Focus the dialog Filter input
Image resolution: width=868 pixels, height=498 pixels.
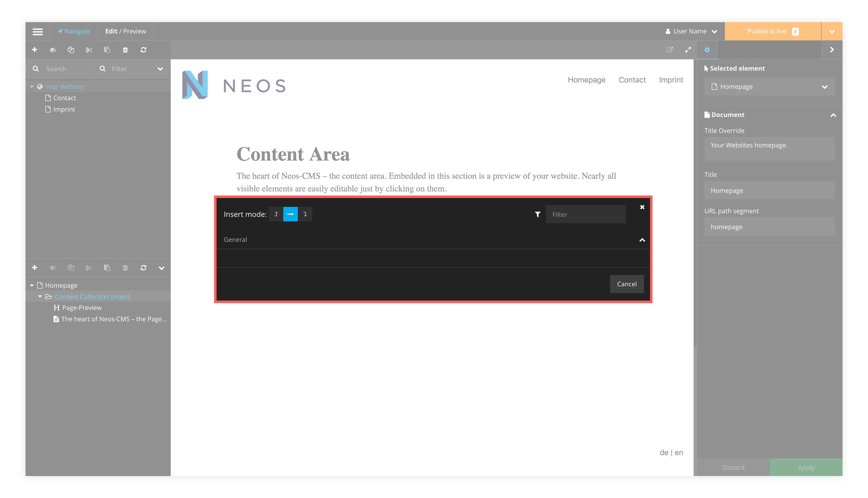[586, 214]
